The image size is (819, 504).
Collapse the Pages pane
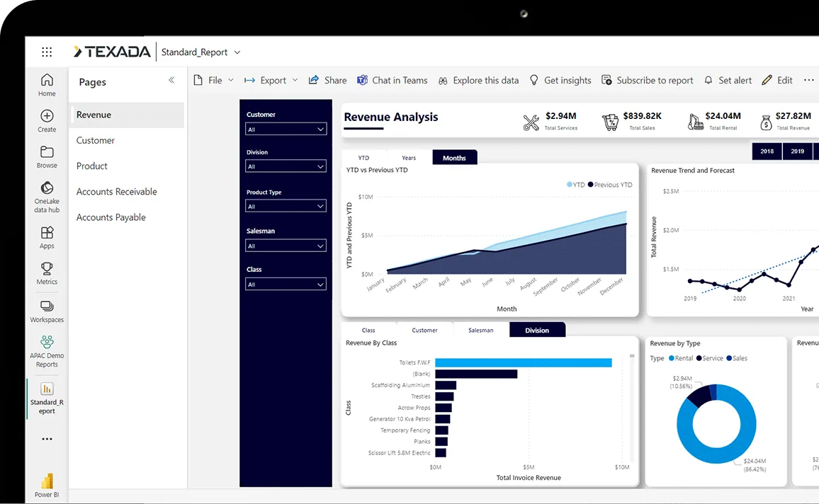171,81
